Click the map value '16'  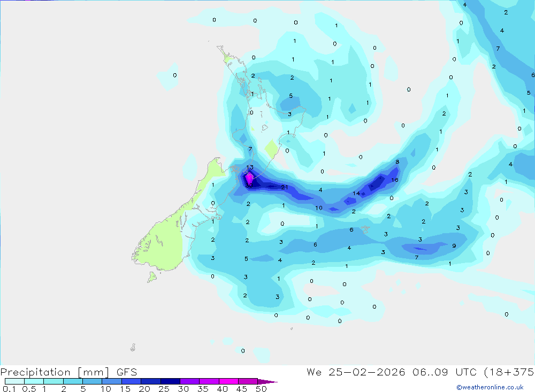click(x=395, y=180)
